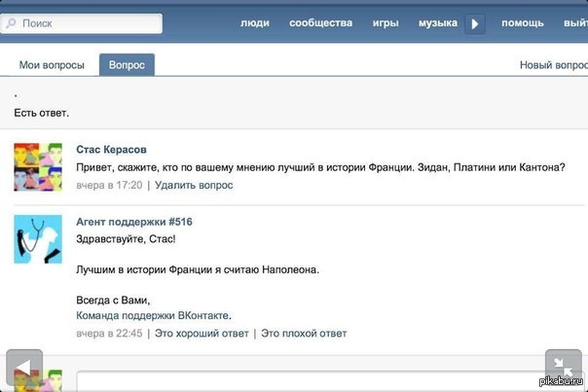The image size is (588, 392).
Task: Open the support agent #516 avatar
Action: [x=38, y=239]
